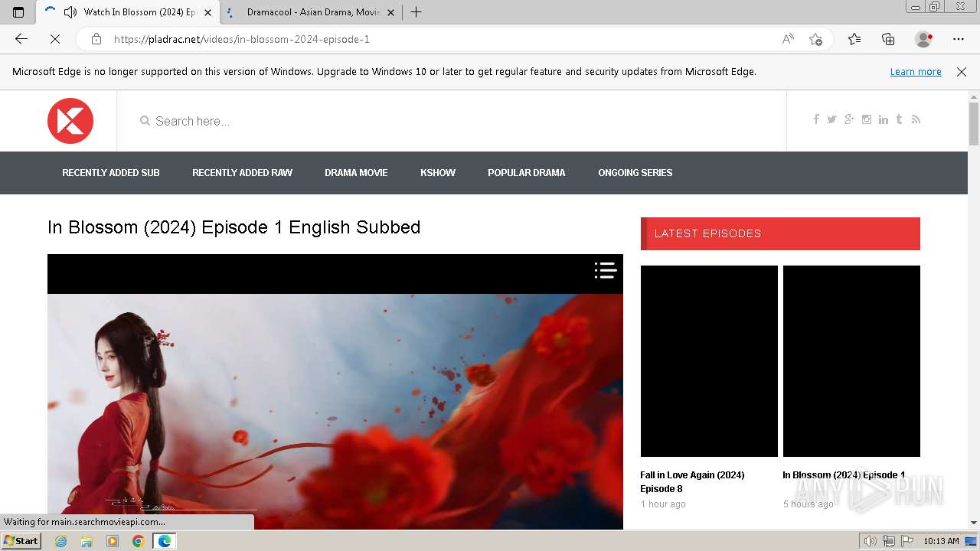The height and width of the screenshot is (551, 980).
Task: Open POPULAR DRAMA menu item
Action: (x=527, y=173)
